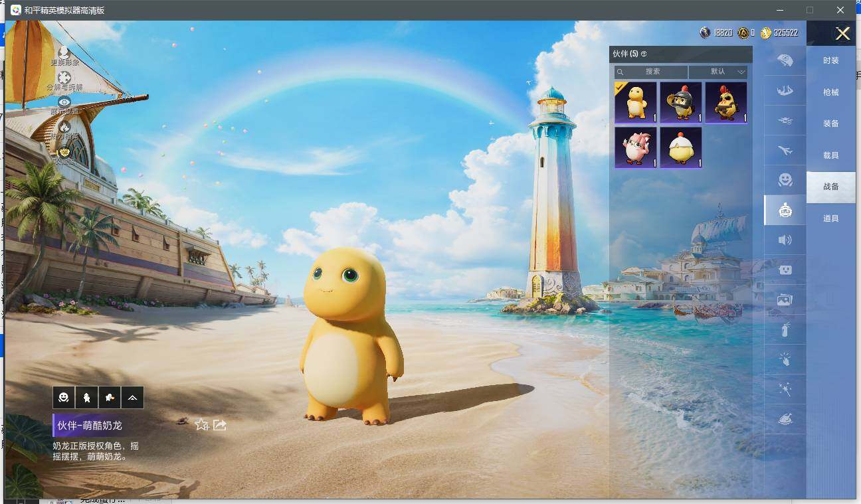Image resolution: width=861 pixels, height=504 pixels.
Task: Open the 更换形象 change appearance icon
Action: tap(64, 52)
